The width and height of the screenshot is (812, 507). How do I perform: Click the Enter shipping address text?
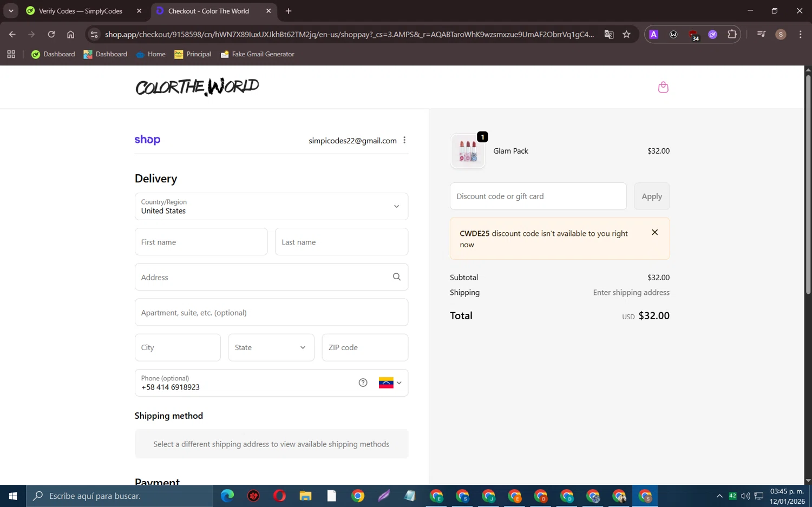[x=631, y=292]
